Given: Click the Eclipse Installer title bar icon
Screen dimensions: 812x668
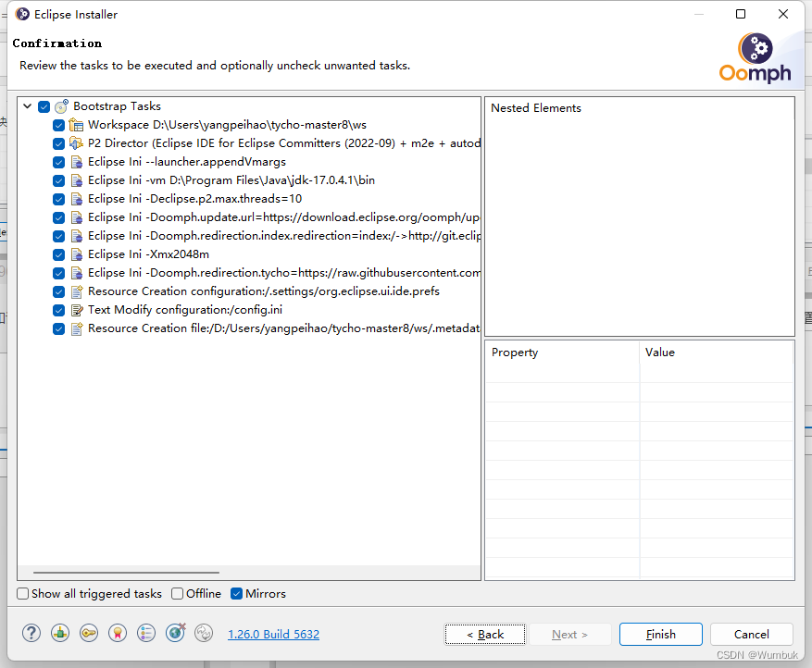Looking at the screenshot, I should point(22,14).
